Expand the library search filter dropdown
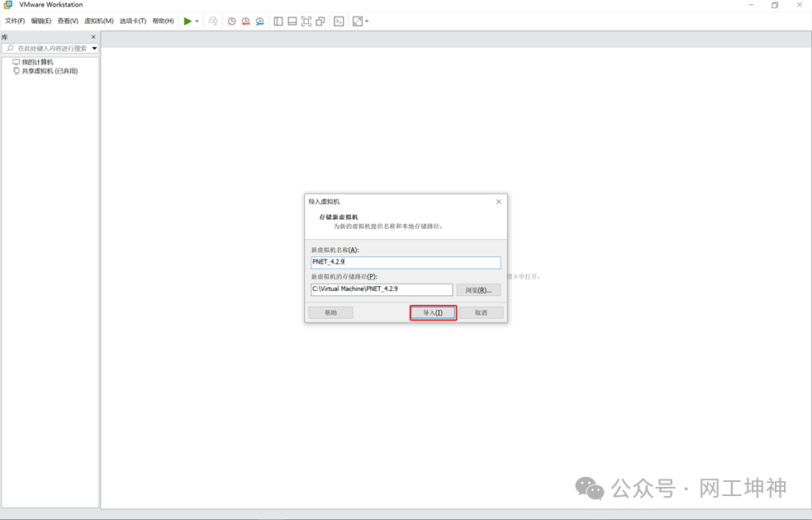The image size is (812, 520). (95, 48)
